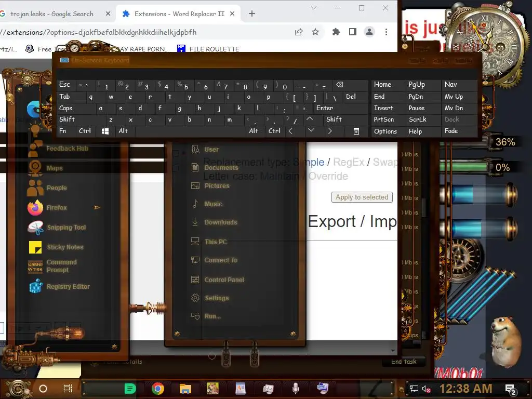Image resolution: width=532 pixels, height=399 pixels.
Task: Open the notification center icon
Action: 510,390
